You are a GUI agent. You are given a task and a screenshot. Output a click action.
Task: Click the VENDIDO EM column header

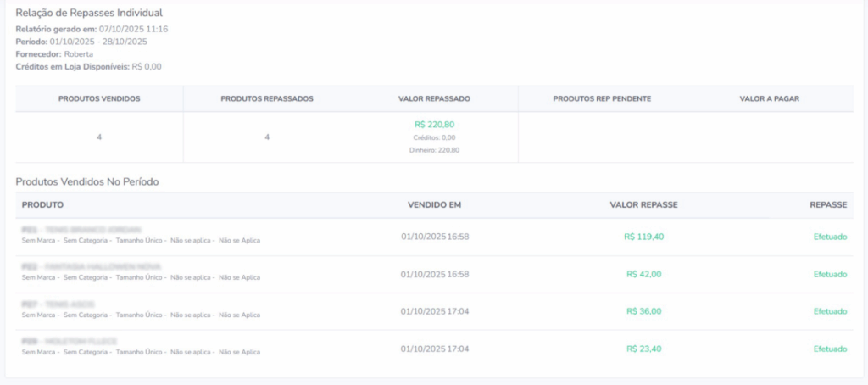[434, 205]
